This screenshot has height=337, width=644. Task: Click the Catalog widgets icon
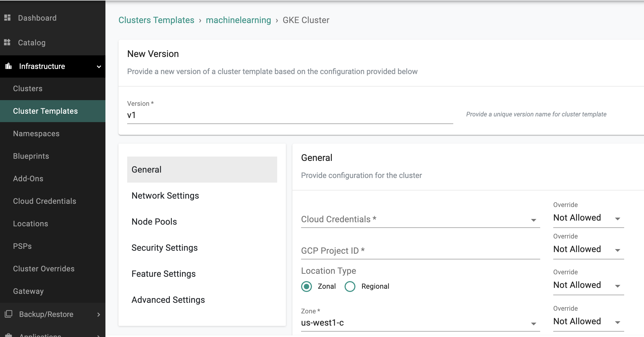tap(7, 42)
